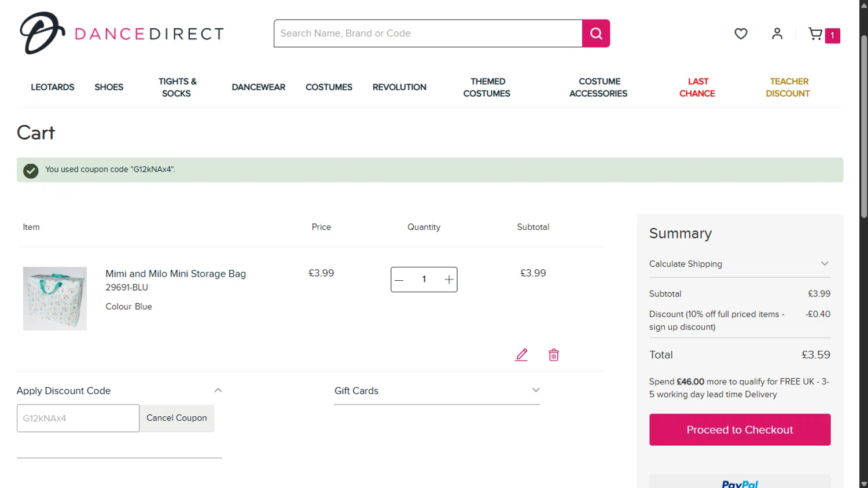
Task: Open the Themed Costumes menu
Action: 487,87
